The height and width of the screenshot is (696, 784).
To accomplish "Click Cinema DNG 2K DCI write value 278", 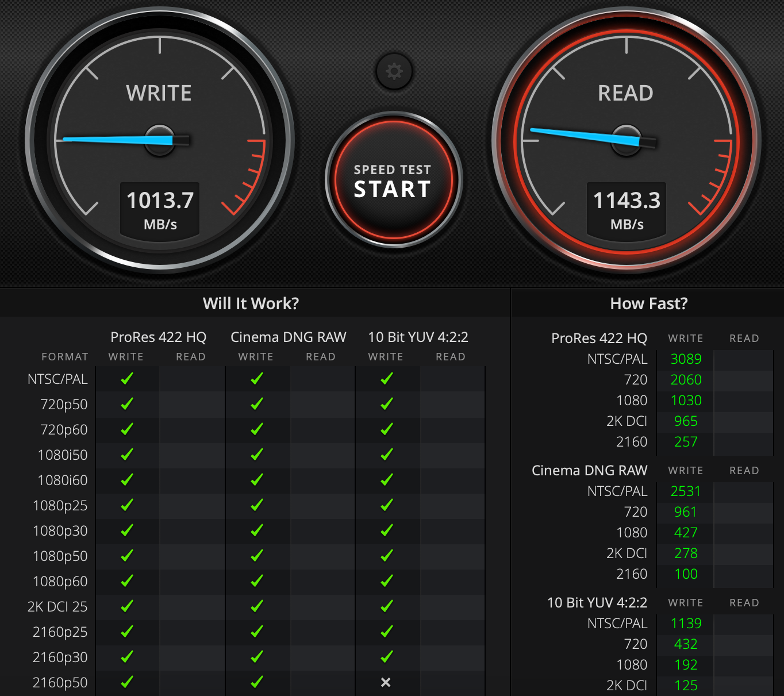I will pos(686,553).
